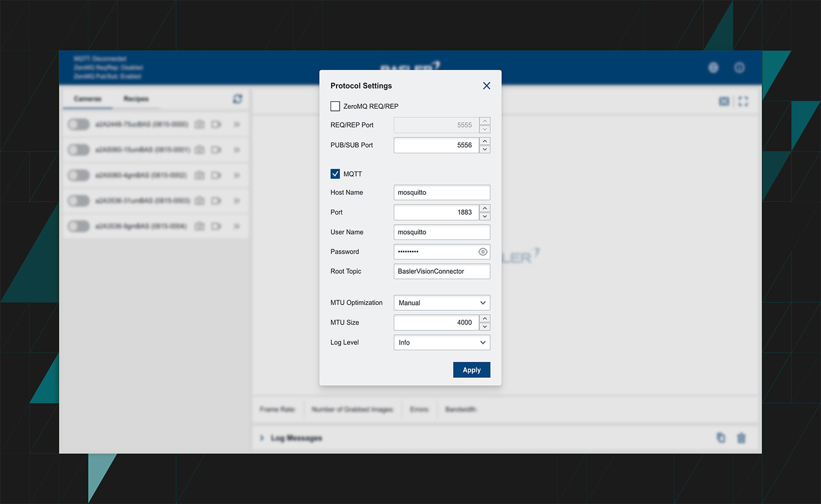The height and width of the screenshot is (504, 821).
Task: Toggle camera 0815-0004 switch on
Action: point(79,226)
